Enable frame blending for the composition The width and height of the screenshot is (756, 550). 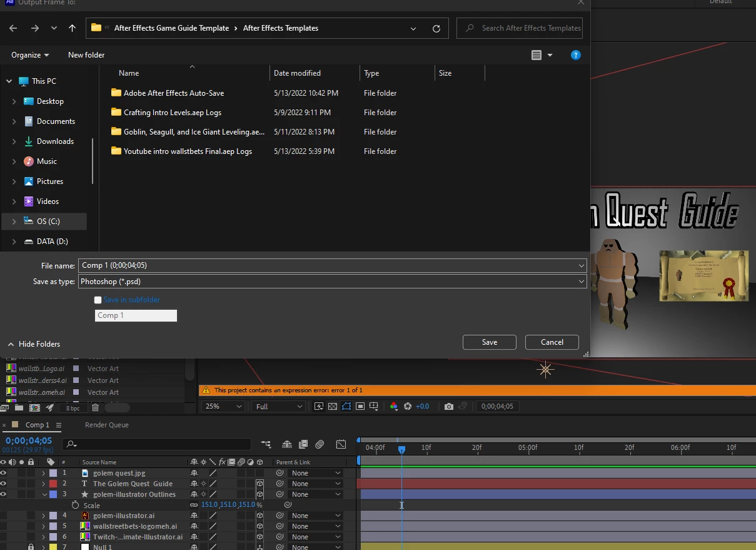point(303,444)
